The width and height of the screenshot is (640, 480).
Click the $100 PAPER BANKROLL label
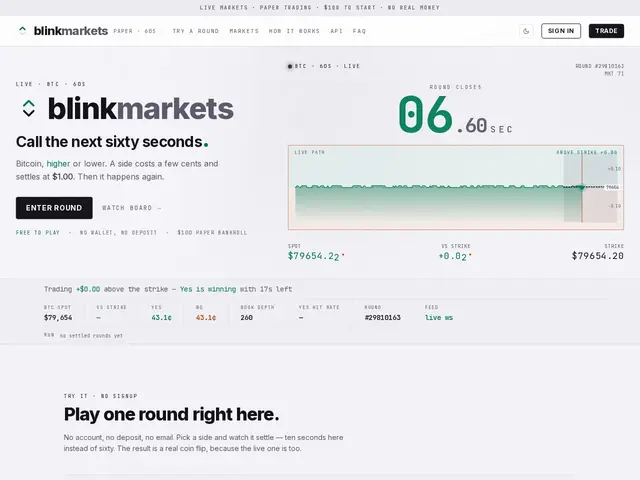[x=212, y=232]
